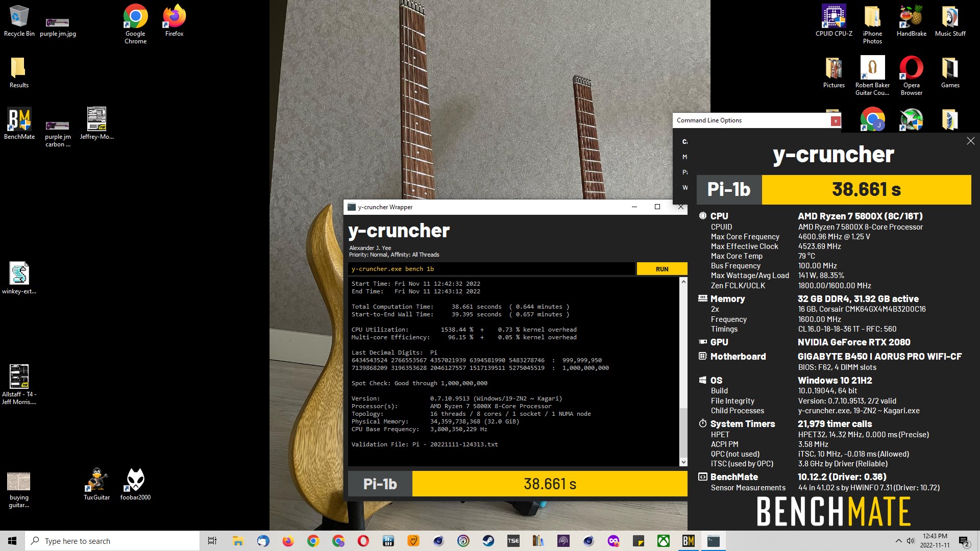The width and height of the screenshot is (980, 551).
Task: Minimize the y-cruncher Wrapper window
Action: point(634,207)
